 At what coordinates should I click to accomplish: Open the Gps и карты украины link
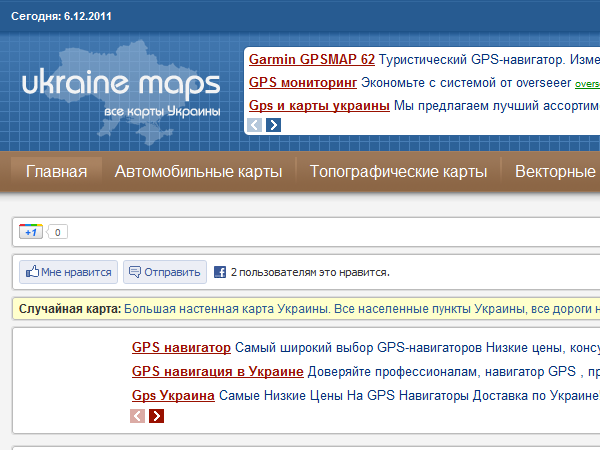[319, 105]
